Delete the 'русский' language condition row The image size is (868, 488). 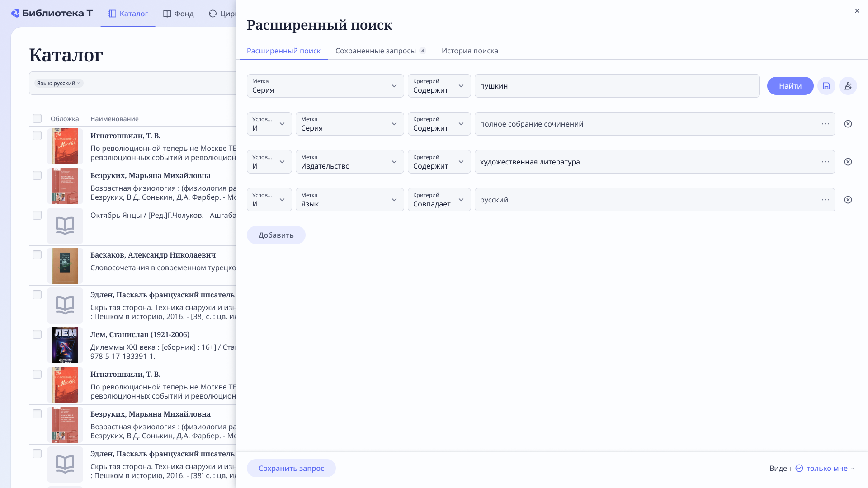tap(848, 200)
